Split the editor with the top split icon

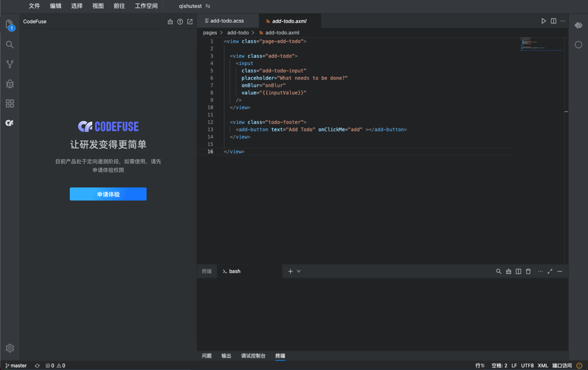tap(553, 21)
